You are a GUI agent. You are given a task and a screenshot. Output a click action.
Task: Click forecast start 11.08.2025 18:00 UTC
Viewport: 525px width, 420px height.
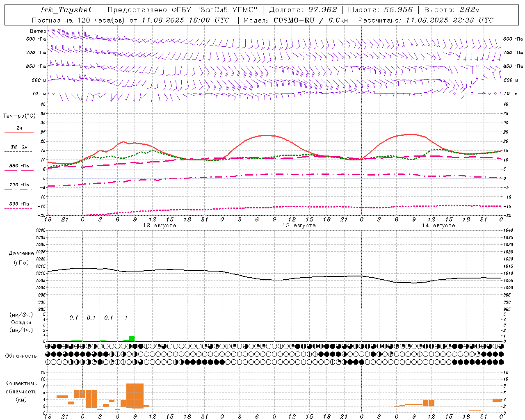coord(185,20)
